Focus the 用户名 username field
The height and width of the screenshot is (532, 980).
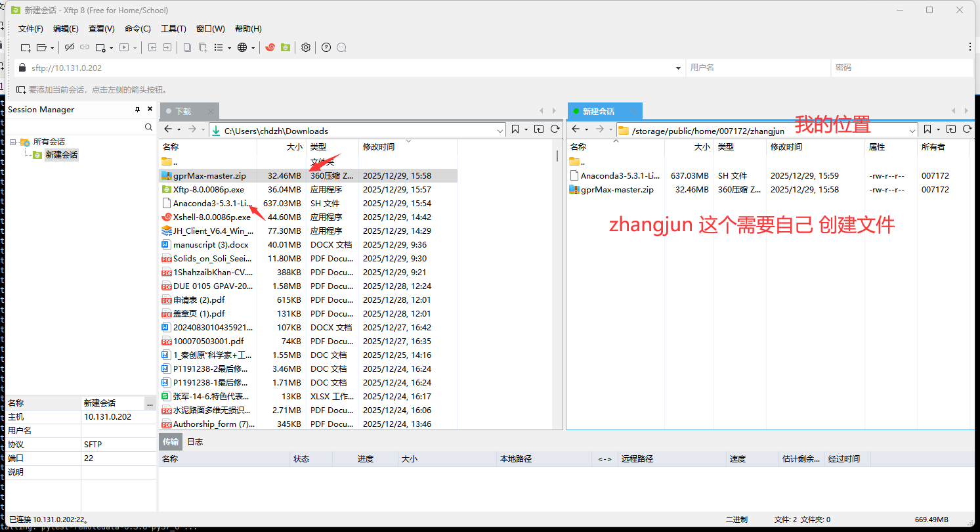pyautogui.click(x=757, y=68)
